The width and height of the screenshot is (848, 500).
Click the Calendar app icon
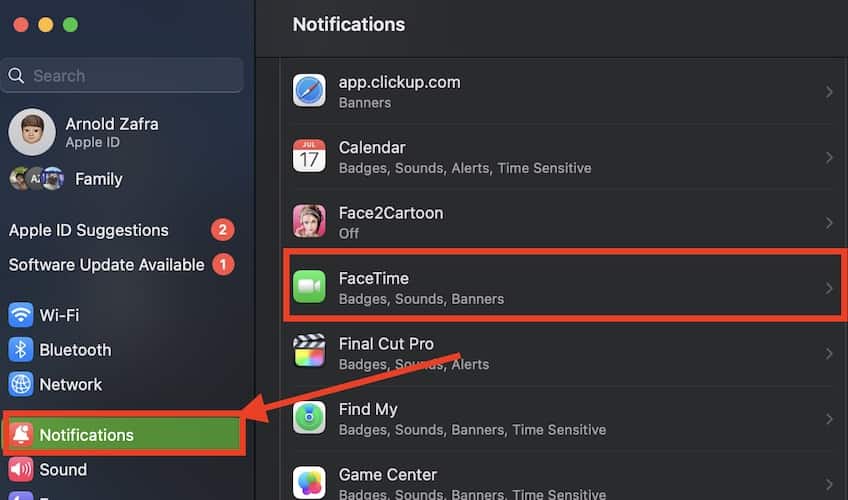309,157
